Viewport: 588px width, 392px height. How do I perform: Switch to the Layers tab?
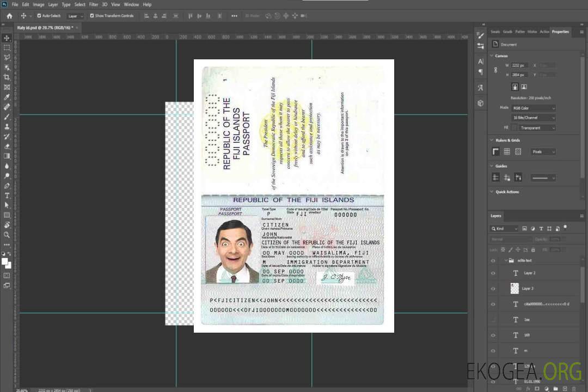496,216
